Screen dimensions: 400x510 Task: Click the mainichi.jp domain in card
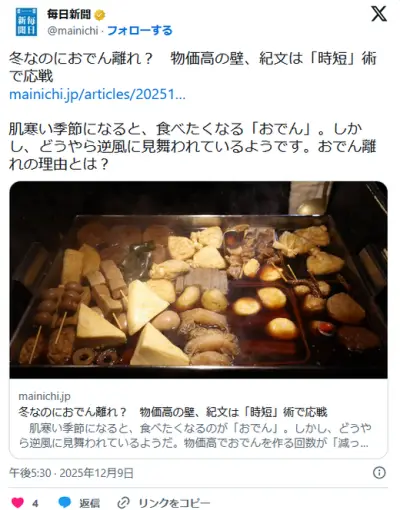point(45,396)
